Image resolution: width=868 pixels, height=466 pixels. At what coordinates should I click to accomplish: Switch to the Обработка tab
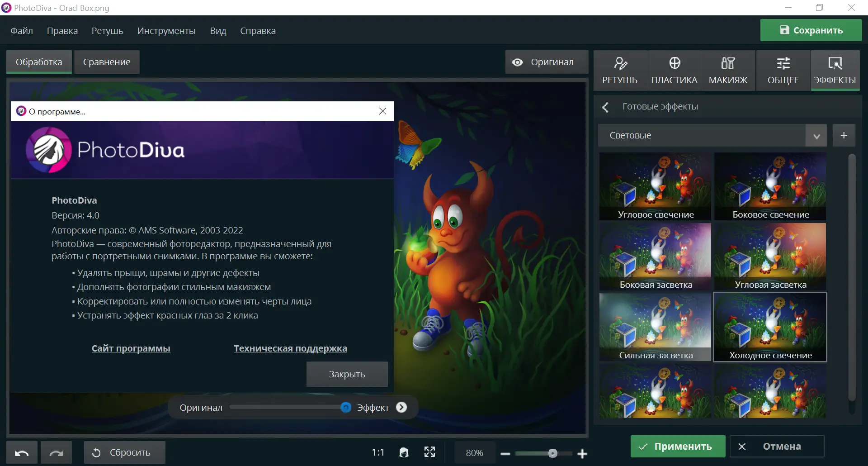click(x=39, y=62)
